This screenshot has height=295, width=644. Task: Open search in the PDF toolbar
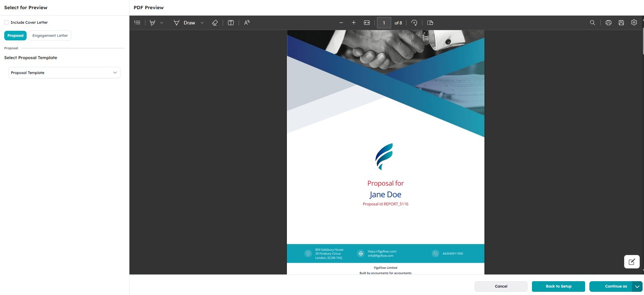coord(592,23)
